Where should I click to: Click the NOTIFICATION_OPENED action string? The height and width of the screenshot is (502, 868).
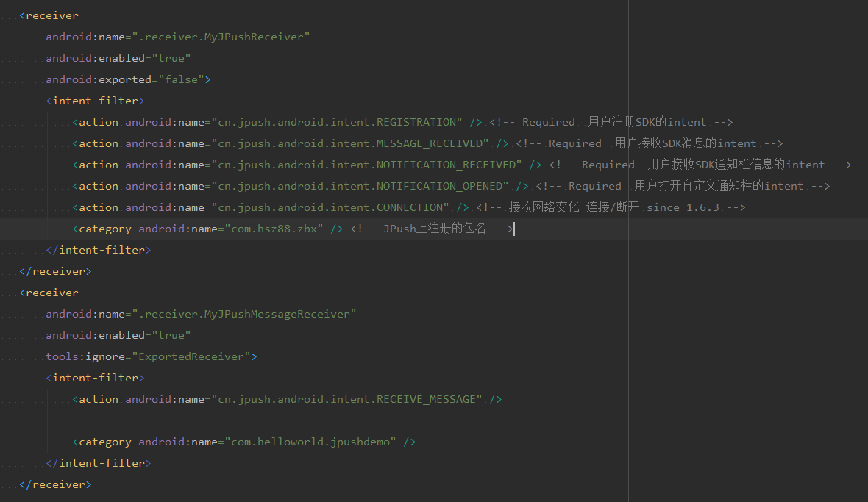tap(360, 186)
